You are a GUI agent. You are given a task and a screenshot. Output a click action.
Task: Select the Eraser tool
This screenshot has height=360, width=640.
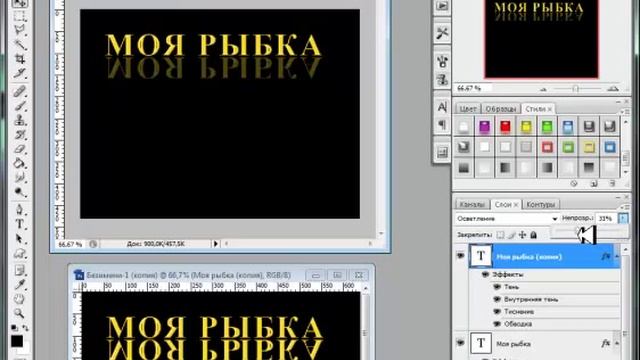pos(20,149)
